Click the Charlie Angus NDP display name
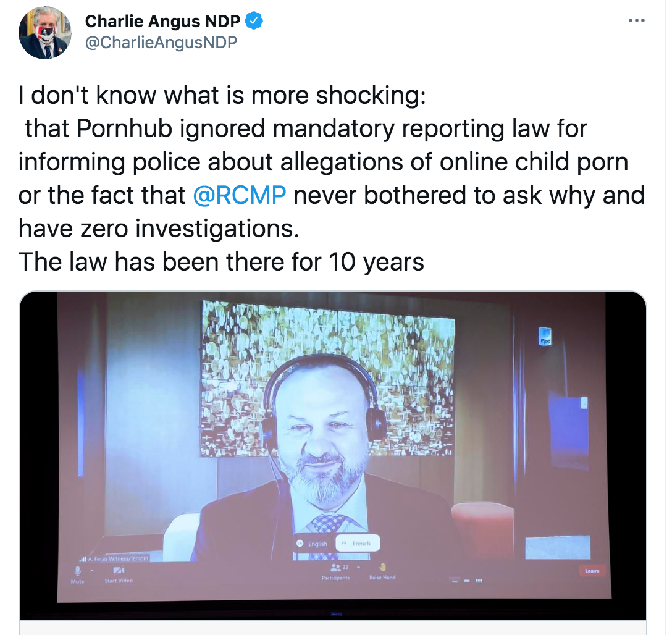Image resolution: width=672 pixels, height=635 pixels. tap(163, 21)
